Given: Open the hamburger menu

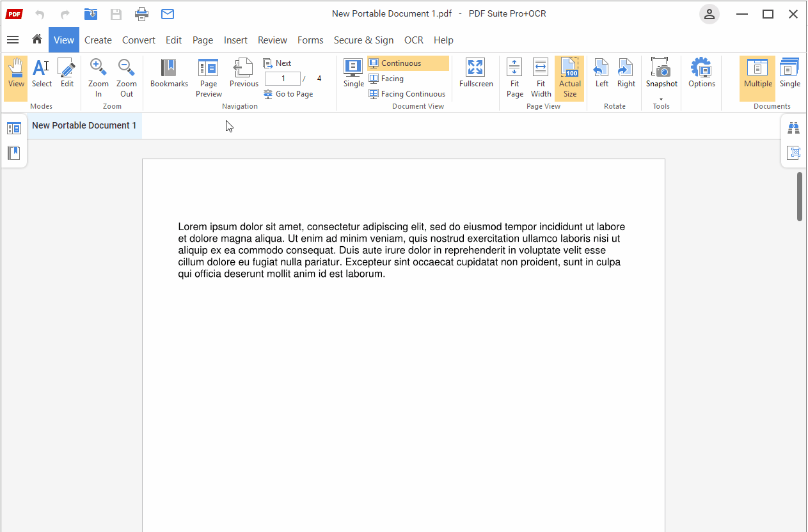Looking at the screenshot, I should tap(13, 40).
